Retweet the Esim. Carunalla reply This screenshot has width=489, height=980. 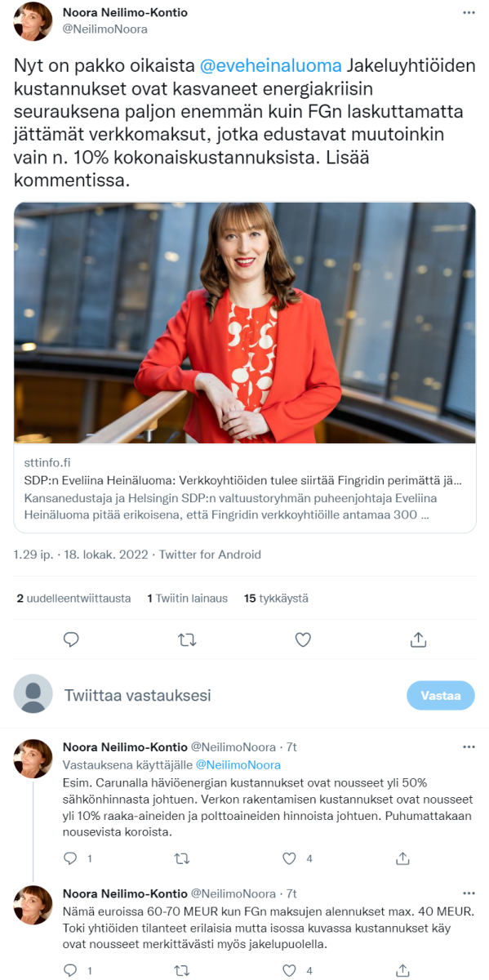182,858
